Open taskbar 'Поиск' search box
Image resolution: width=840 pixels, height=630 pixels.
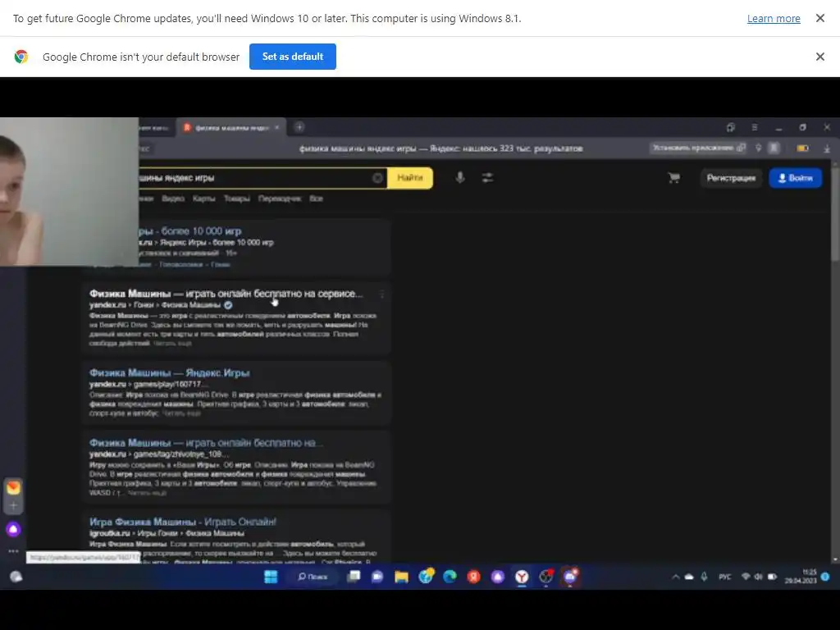pyautogui.click(x=313, y=577)
